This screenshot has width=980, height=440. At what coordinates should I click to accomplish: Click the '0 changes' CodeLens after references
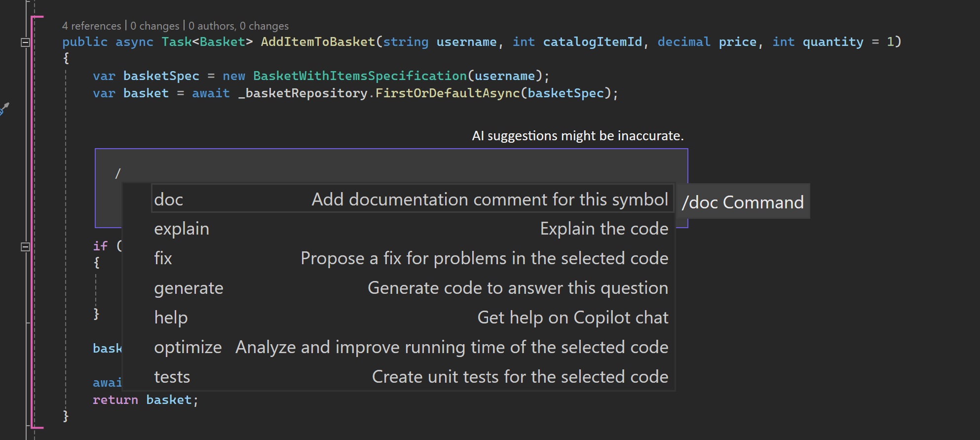(154, 26)
